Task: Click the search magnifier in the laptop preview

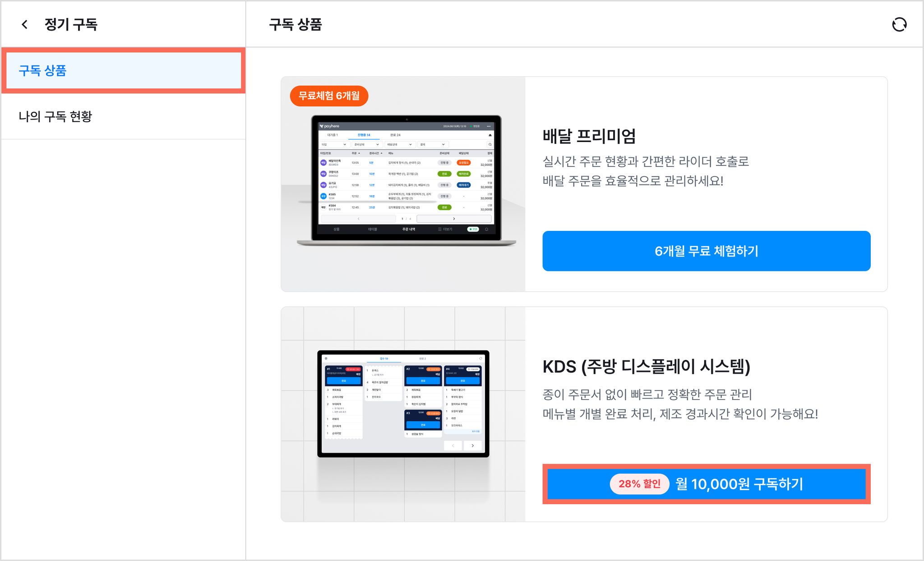Action: click(490, 145)
